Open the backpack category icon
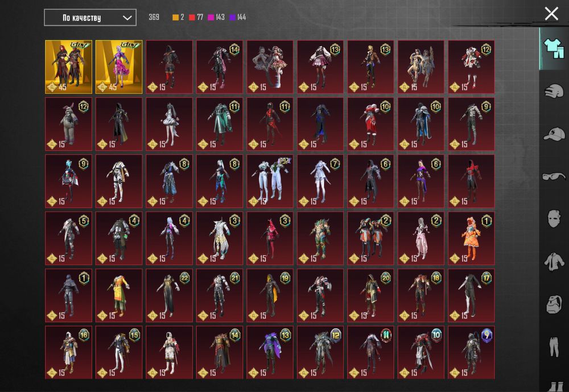 (x=554, y=304)
